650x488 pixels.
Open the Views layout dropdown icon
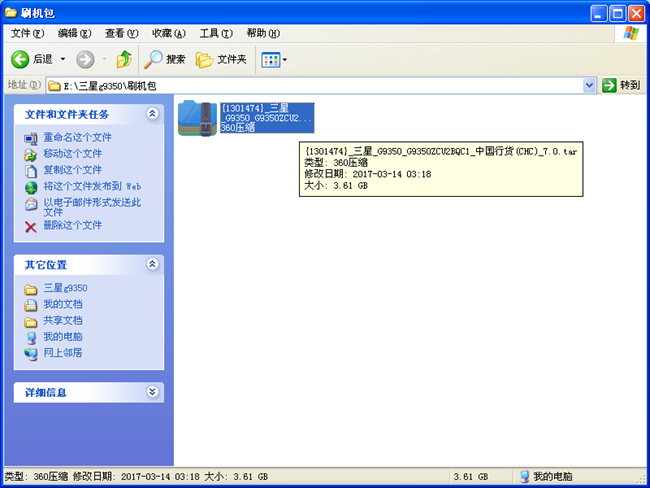point(273,60)
